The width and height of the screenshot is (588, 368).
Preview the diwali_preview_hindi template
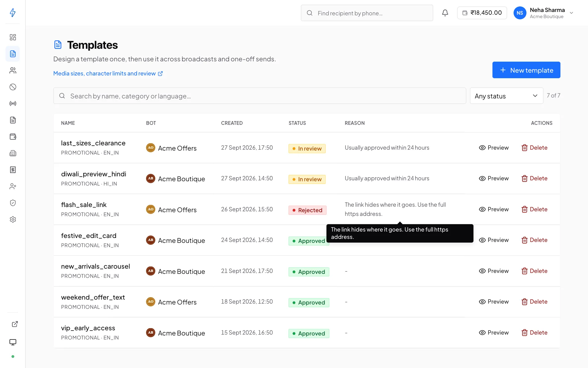[494, 178]
